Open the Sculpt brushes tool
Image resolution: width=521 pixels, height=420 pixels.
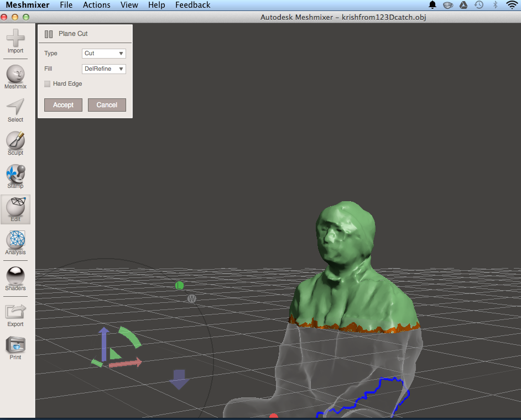tap(15, 144)
